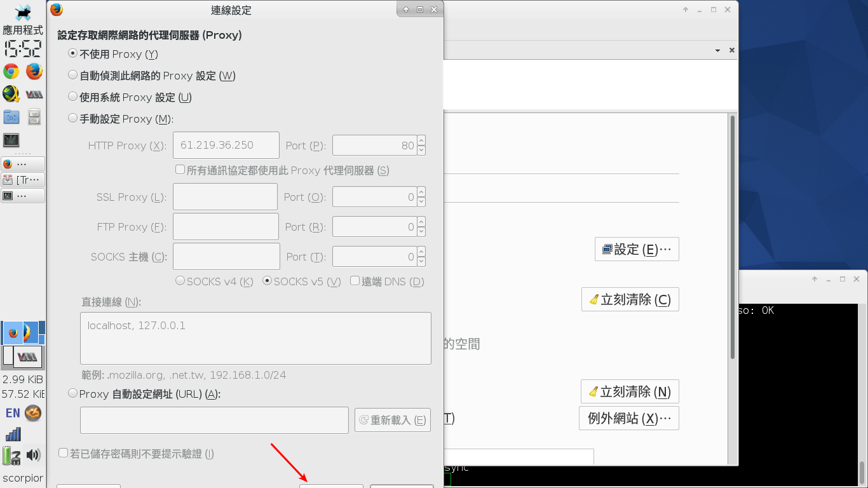Open the network signal strength indicator

click(13, 434)
